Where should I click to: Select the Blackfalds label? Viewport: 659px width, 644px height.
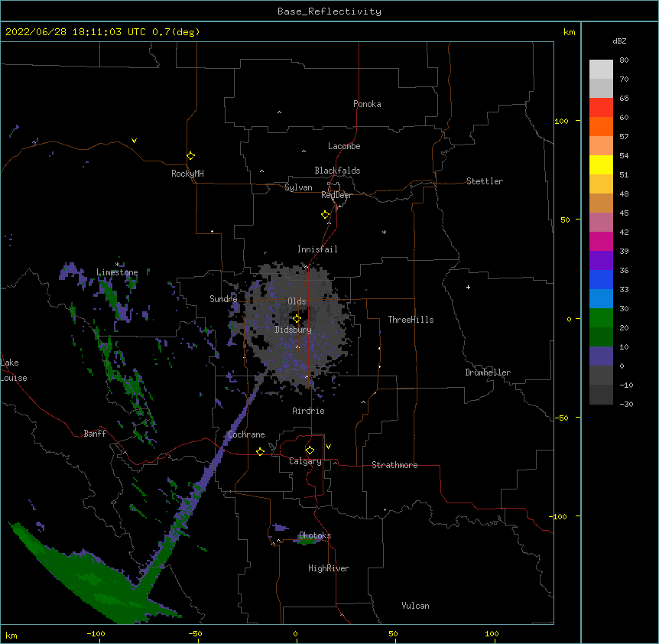[337, 171]
